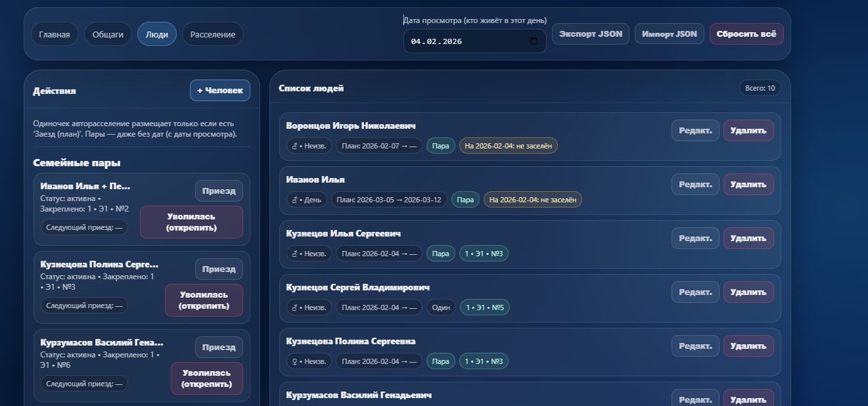Viewport: 868px width, 406px height.
Task: Click Приезд for the Курзумасов Василий couple
Action: click(x=219, y=348)
